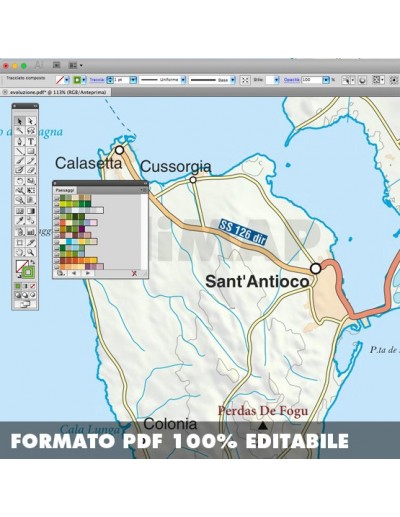Select the Free Transform tool
The image size is (400, 517).
point(31,190)
